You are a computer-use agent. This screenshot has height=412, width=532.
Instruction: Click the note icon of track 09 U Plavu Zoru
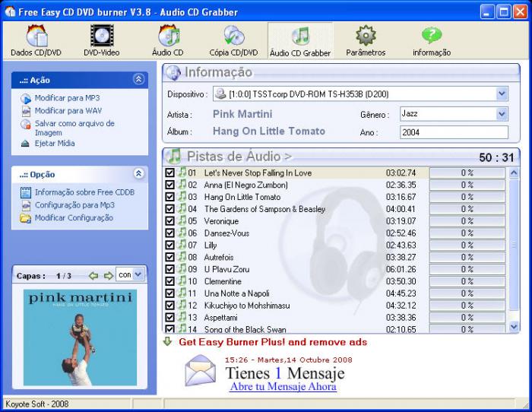[182, 269]
